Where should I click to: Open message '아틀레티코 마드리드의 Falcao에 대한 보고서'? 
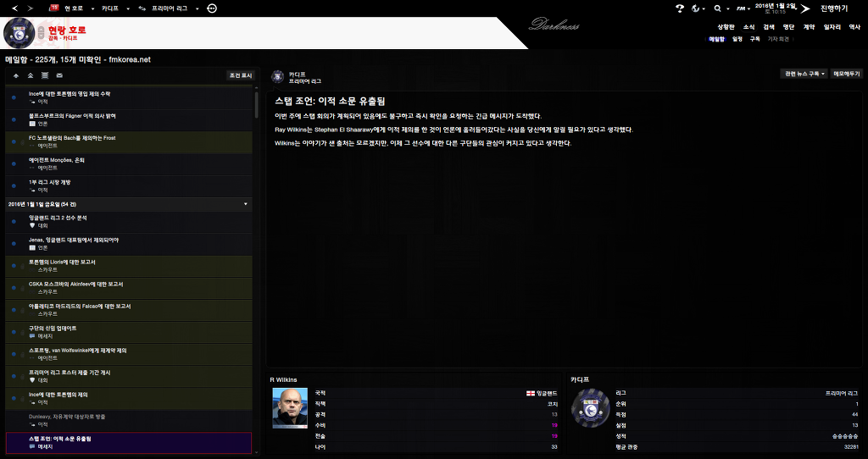pos(129,310)
